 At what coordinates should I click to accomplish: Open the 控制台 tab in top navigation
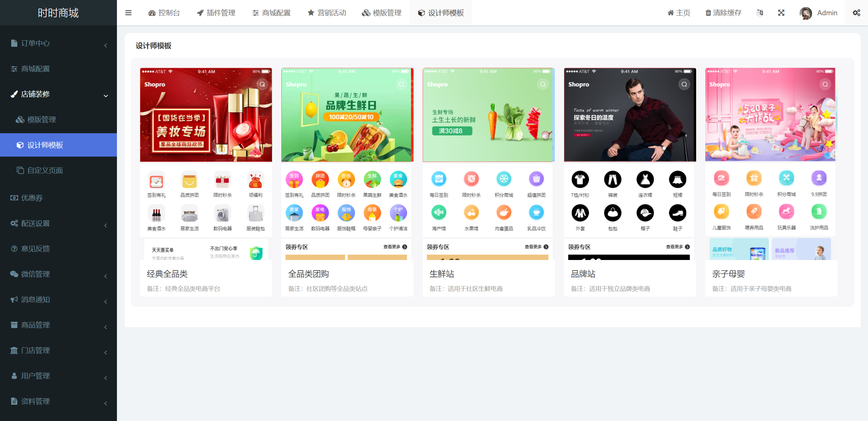164,13
